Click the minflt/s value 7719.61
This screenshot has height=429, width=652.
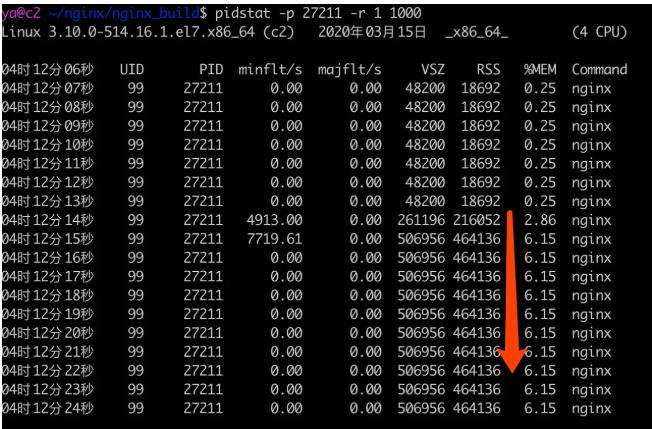(274, 239)
